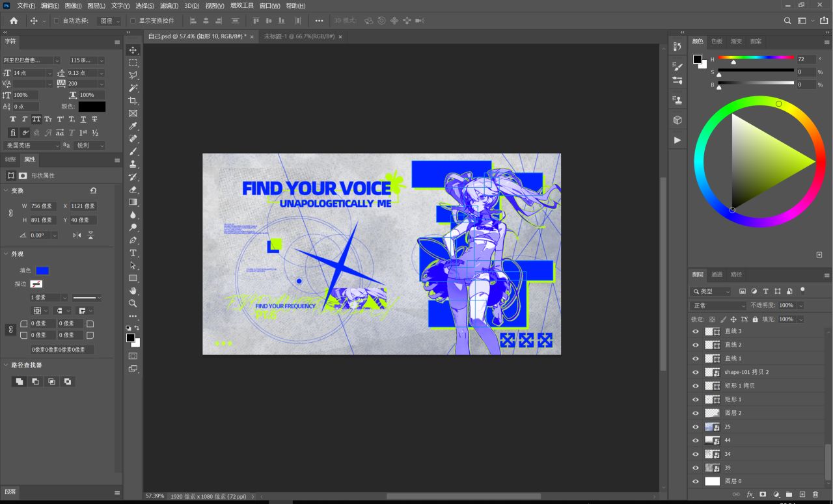The image size is (833, 504).
Task: Click the W width field in Properties
Action: click(44, 206)
